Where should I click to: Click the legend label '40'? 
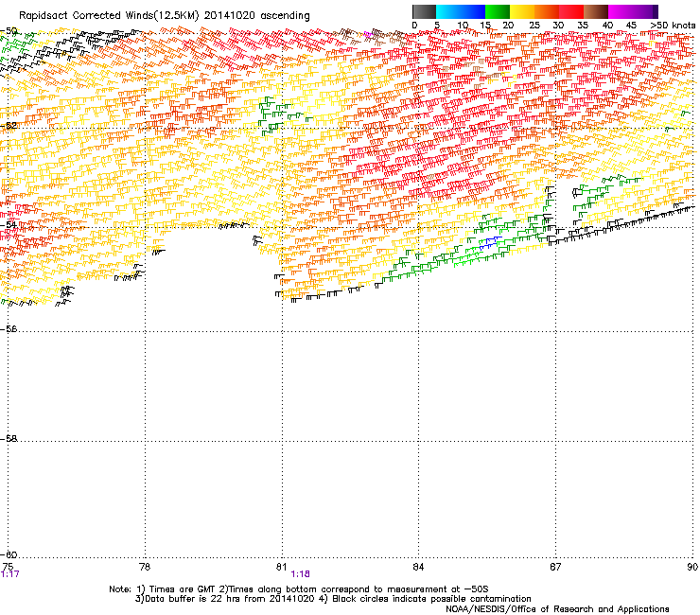point(607,26)
